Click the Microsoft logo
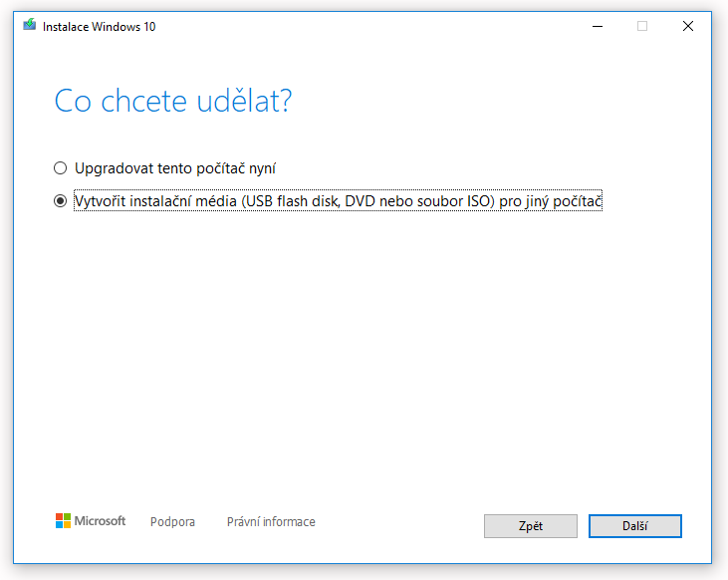Viewport: 728px width, 580px height. [x=91, y=521]
